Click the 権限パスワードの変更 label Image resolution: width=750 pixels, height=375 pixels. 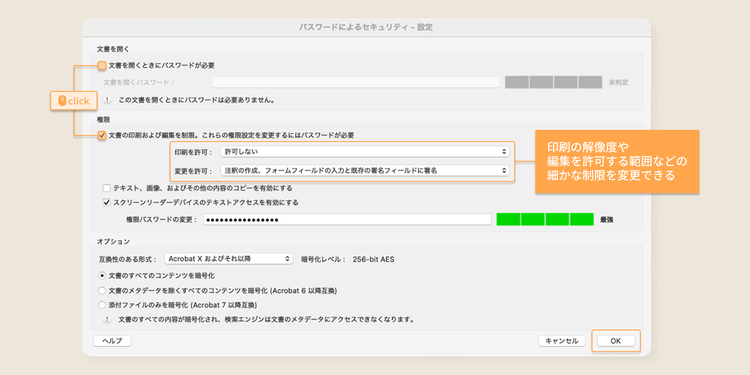pos(162,220)
